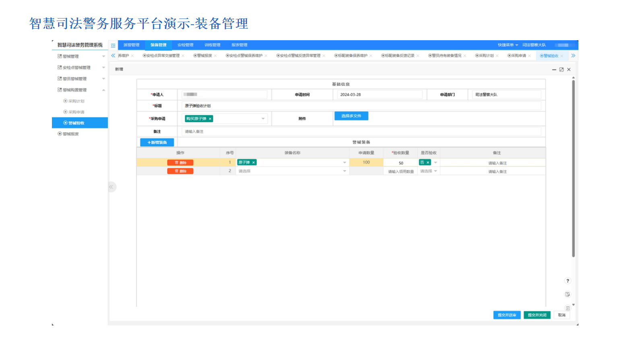The image size is (644, 362).
Task: Close the 安检点异常交接管理 tab
Action: tap(183, 56)
